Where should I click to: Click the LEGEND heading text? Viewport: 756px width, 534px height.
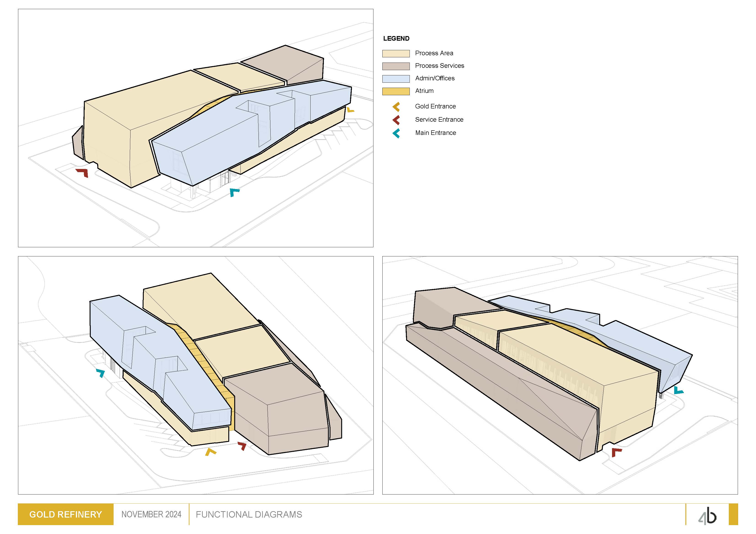(x=396, y=39)
